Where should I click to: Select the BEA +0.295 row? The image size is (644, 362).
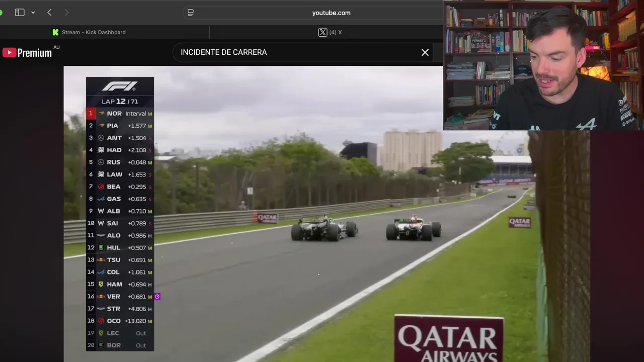pos(120,187)
